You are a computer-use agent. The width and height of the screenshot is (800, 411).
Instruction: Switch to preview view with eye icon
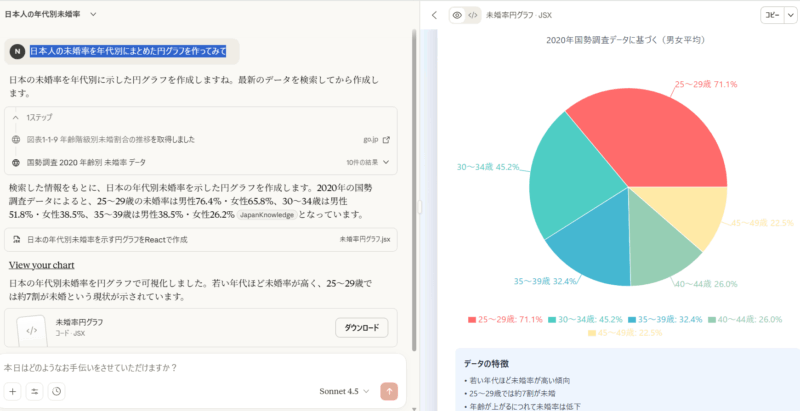(457, 15)
